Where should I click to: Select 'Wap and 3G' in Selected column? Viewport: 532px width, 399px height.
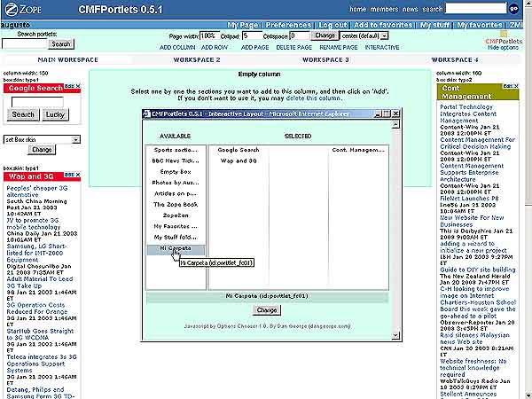tap(239, 160)
